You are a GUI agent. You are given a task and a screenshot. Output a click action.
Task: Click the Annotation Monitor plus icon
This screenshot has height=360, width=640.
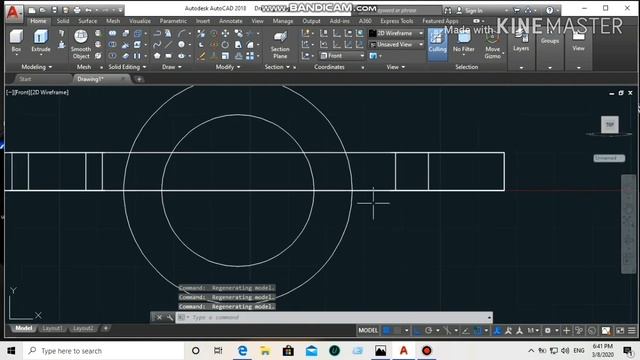pyautogui.click(x=566, y=331)
